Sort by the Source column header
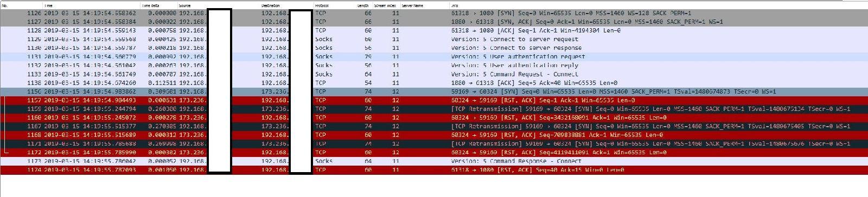Viewport: 868px width, 197px height. coord(185,5)
